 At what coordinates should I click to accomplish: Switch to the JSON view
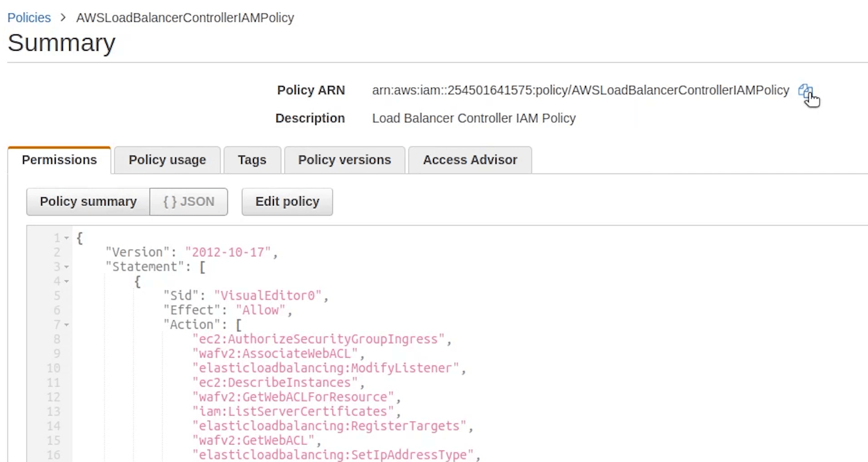[189, 201]
